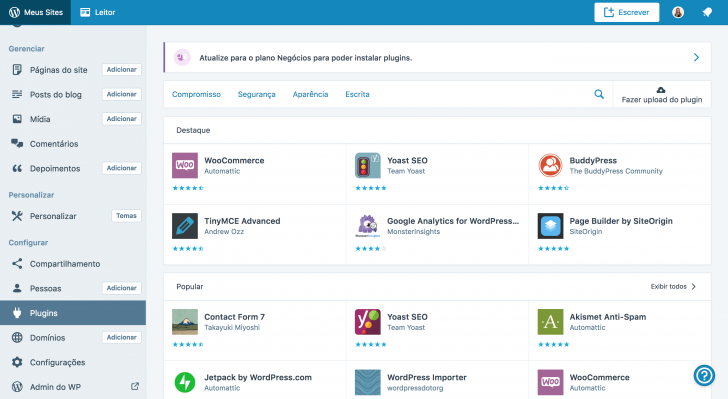Viewport: 728px width, 399px height.
Task: Click Adicionar next to Mídia
Action: click(122, 119)
